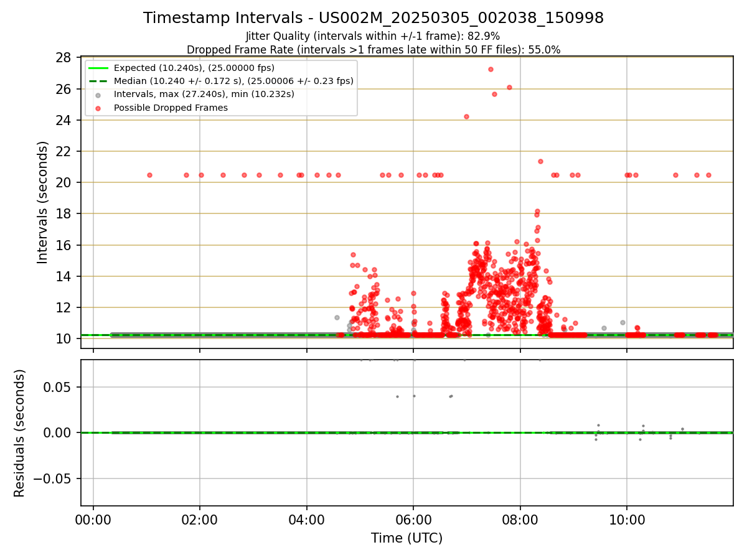The width and height of the screenshot is (747, 560).
Task: Click the '−0.05' residuals axis tick label
Action: pos(53,478)
